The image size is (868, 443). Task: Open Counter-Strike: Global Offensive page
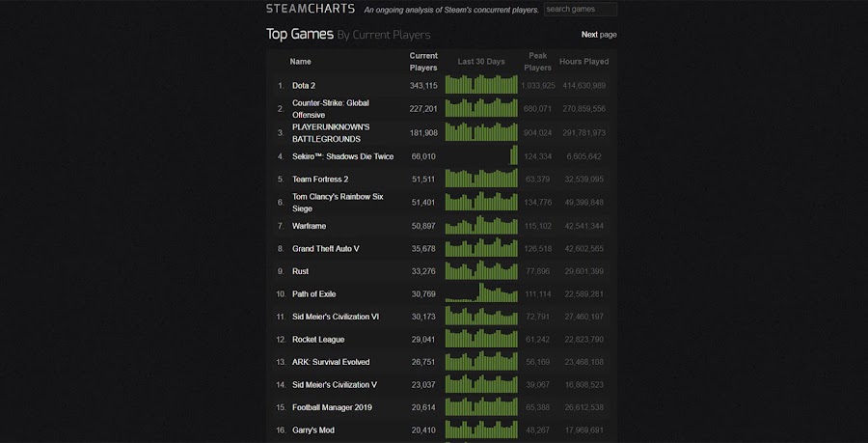pos(331,109)
